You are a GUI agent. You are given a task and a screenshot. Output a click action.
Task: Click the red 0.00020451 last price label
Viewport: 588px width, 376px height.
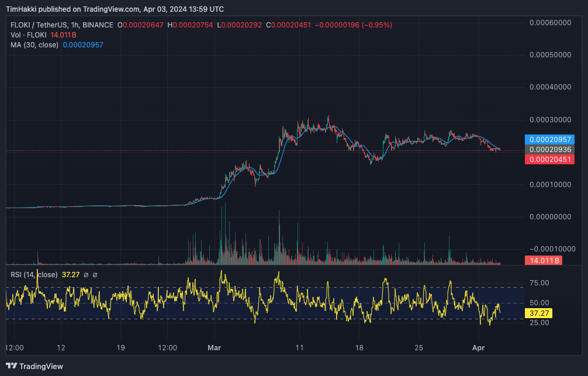click(549, 159)
